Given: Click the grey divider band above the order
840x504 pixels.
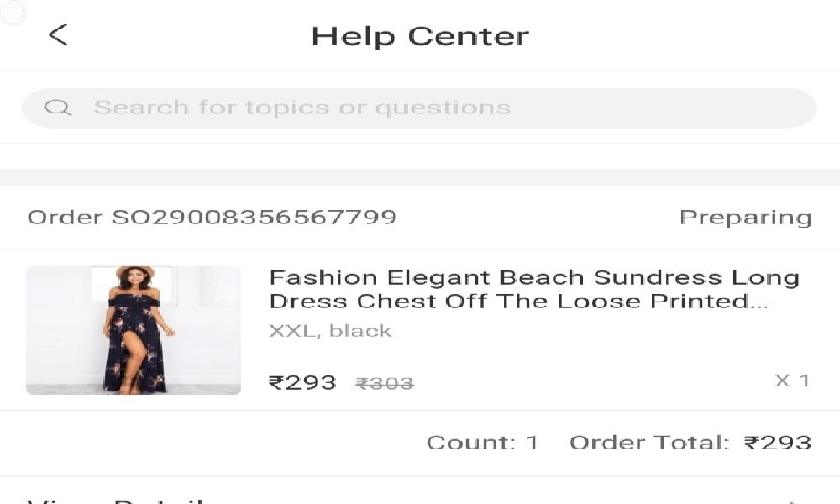Looking at the screenshot, I should click(x=420, y=177).
